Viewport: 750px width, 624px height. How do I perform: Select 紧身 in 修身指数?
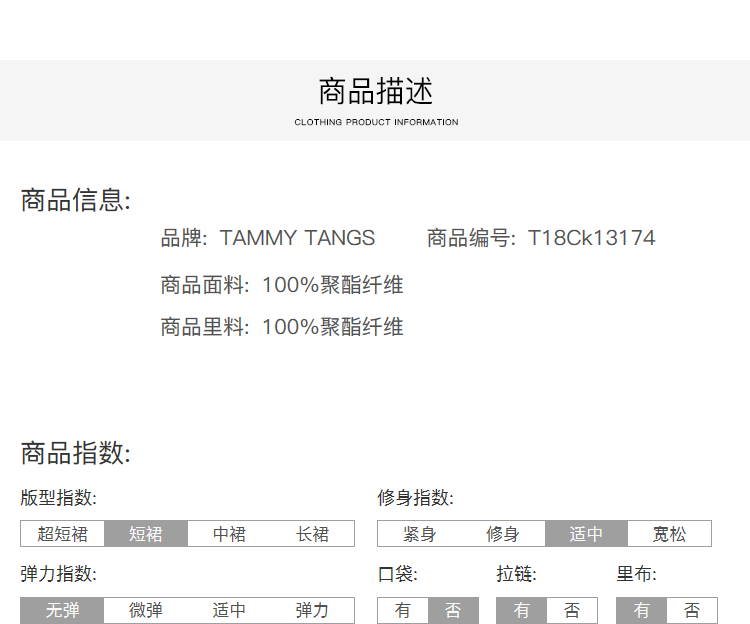[419, 534]
